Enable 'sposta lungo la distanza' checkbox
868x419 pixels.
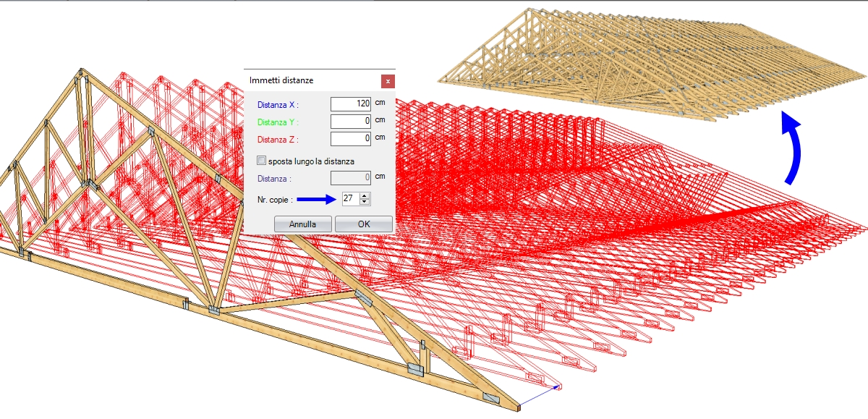(262, 160)
